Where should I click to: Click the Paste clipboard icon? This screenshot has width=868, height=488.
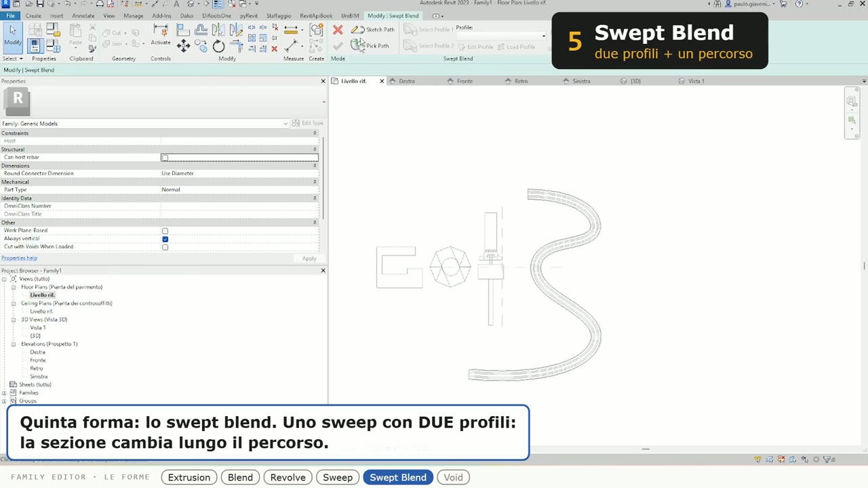tap(75, 34)
